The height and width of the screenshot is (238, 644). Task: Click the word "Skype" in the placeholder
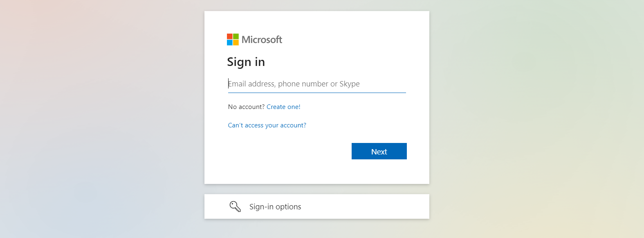[350, 84]
